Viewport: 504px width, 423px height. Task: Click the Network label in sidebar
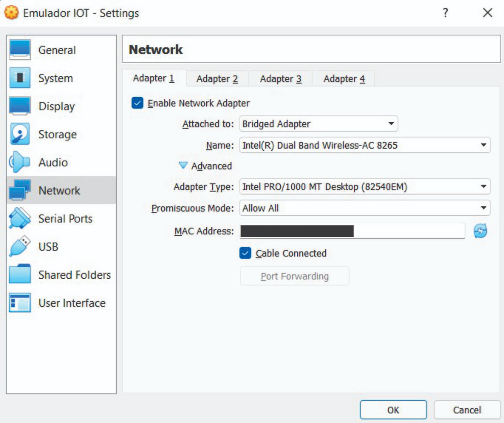pos(59,191)
